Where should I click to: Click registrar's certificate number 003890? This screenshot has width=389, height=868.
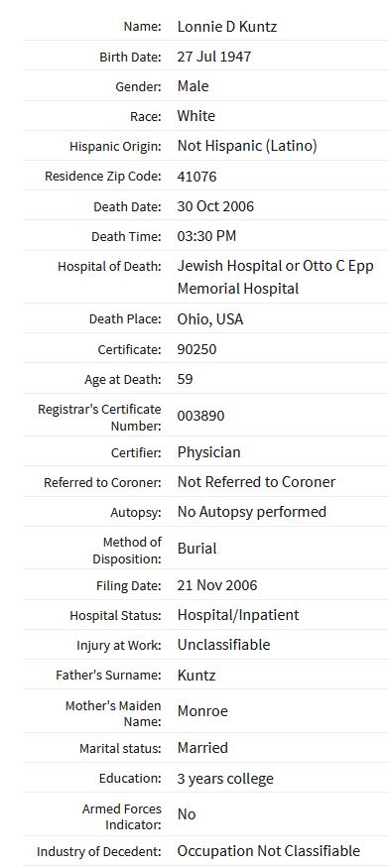pyautogui.click(x=200, y=416)
